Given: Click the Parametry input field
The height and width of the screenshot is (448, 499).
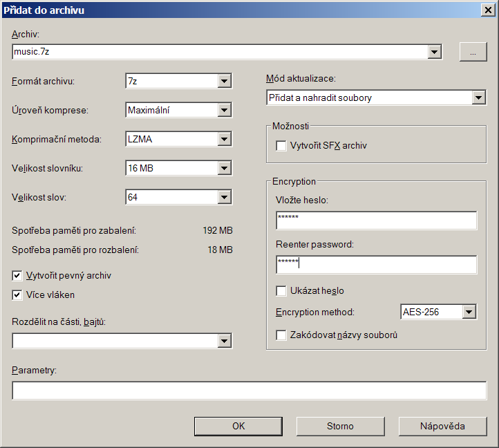Looking at the screenshot, I should (x=249, y=391).
